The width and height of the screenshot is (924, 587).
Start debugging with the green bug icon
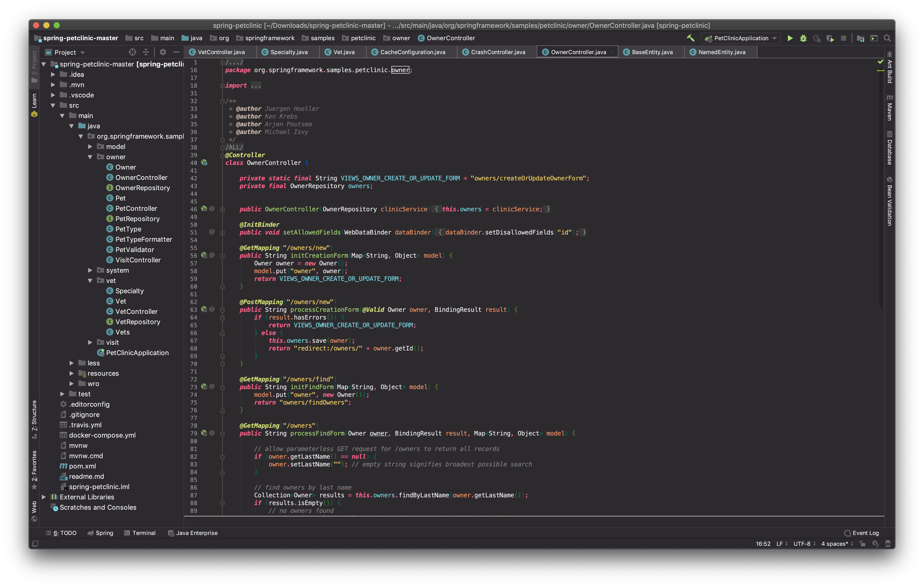803,38
